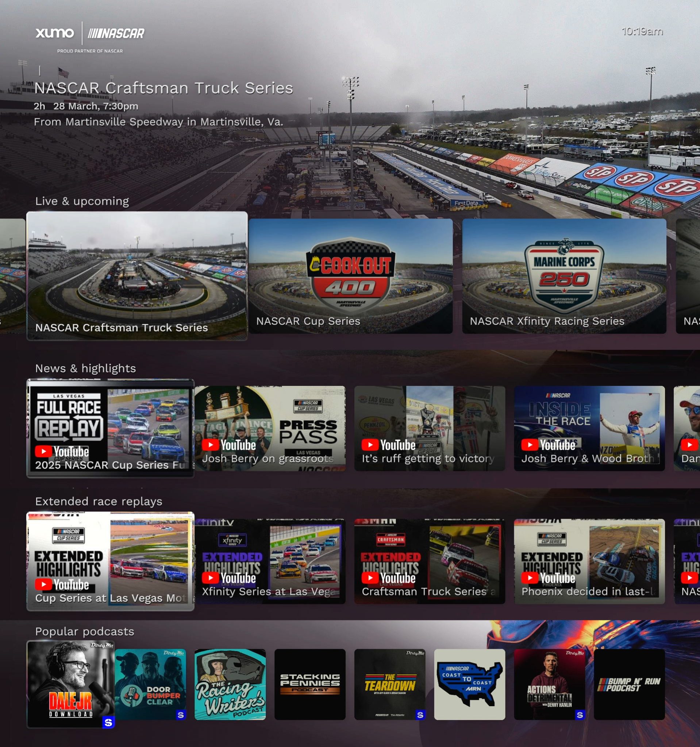700x747 pixels.
Task: Click the "28 March, 7:30pm" air time
Action: [96, 107]
